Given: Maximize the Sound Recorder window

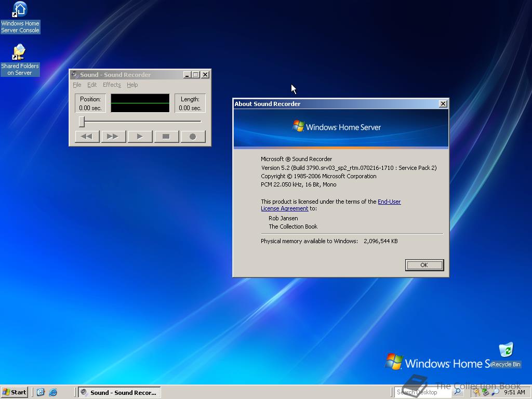Looking at the screenshot, I should [x=195, y=75].
